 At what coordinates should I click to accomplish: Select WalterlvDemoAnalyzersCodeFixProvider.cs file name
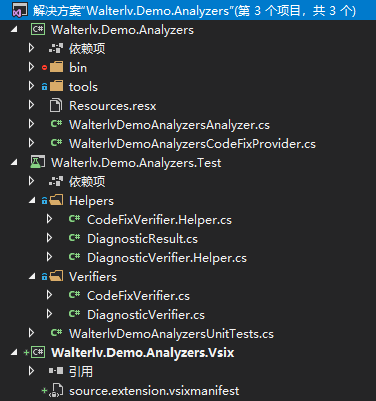click(x=192, y=144)
